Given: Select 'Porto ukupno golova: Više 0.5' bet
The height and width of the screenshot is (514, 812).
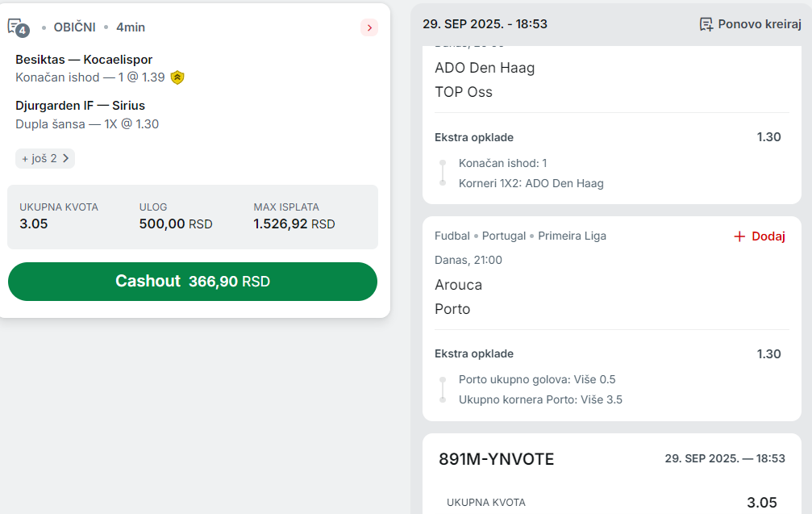Looking at the screenshot, I should pyautogui.click(x=537, y=379).
